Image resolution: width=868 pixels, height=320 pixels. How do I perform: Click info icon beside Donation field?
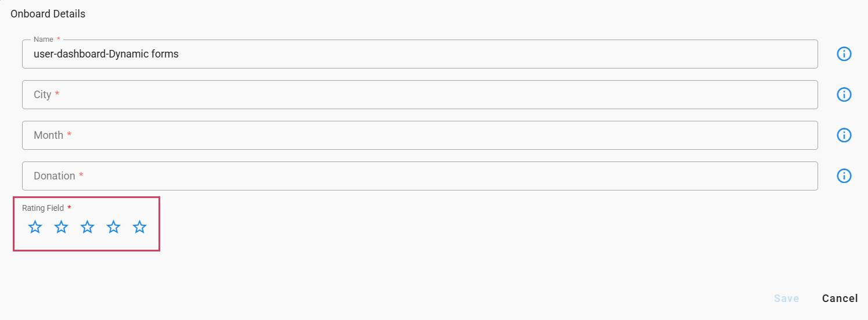844,176
